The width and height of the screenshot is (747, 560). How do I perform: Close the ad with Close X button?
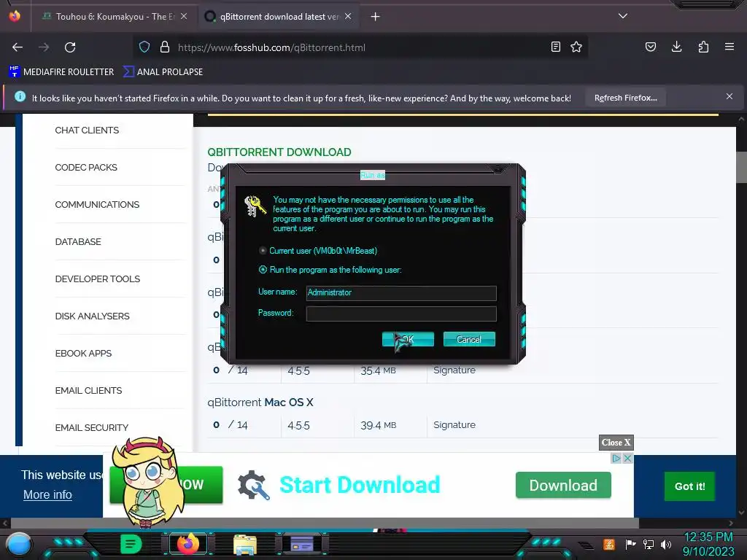(x=616, y=443)
